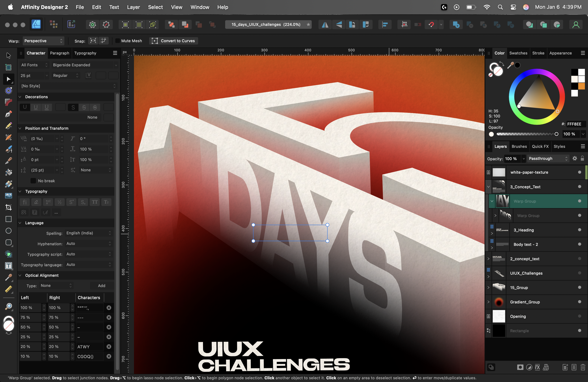Click the orange recent color swatch

click(x=581, y=86)
